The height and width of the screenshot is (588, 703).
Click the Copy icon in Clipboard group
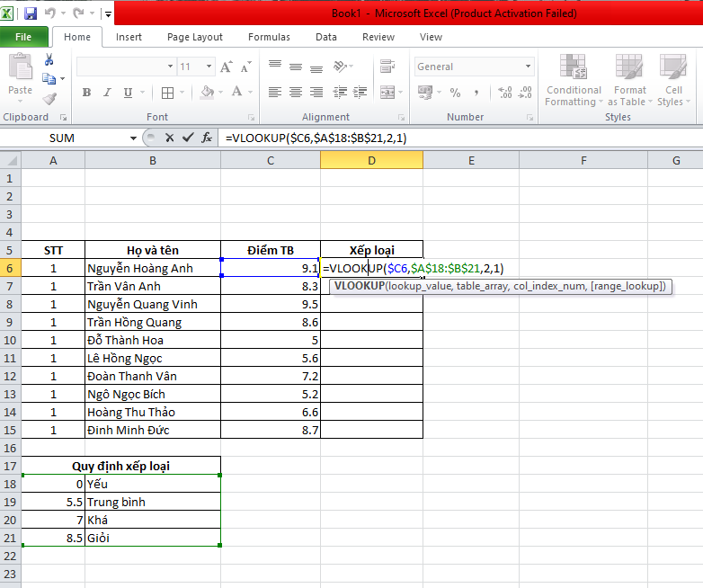coord(49,79)
